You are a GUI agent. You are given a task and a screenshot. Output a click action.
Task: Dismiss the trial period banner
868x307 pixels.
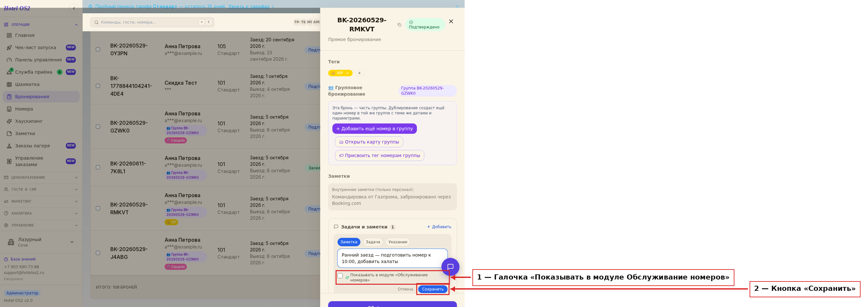coord(457,6)
